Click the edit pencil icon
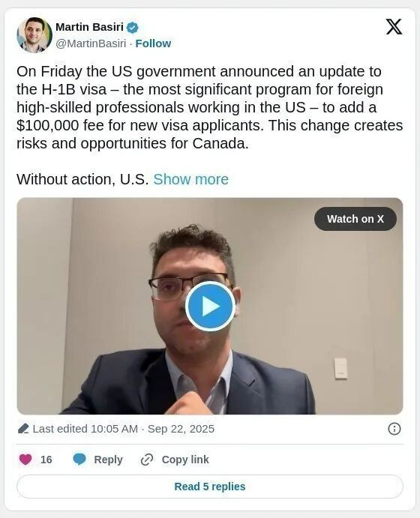 click(x=23, y=429)
